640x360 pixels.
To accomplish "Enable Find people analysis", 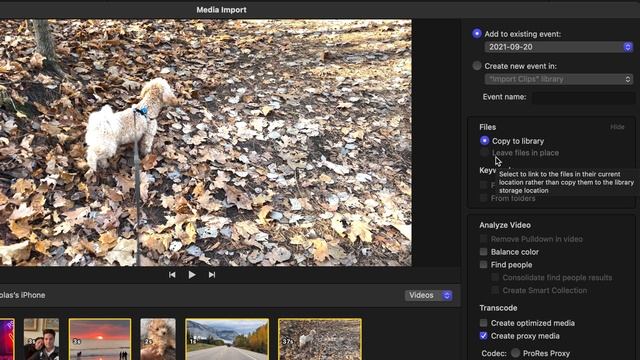I will pos(484,265).
